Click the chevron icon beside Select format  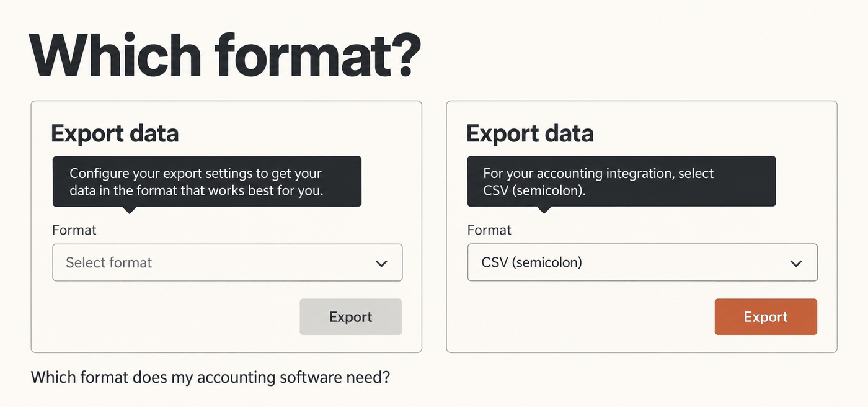tap(381, 263)
